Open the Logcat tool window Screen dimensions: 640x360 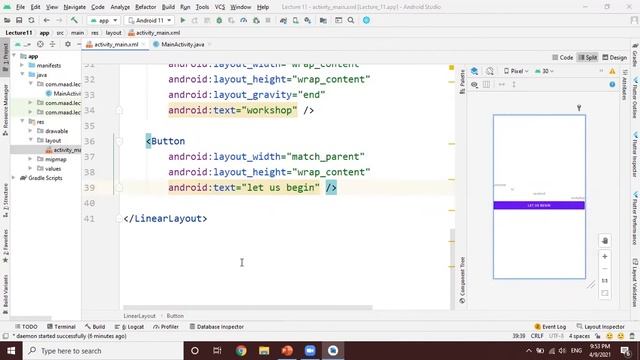(x=129, y=327)
